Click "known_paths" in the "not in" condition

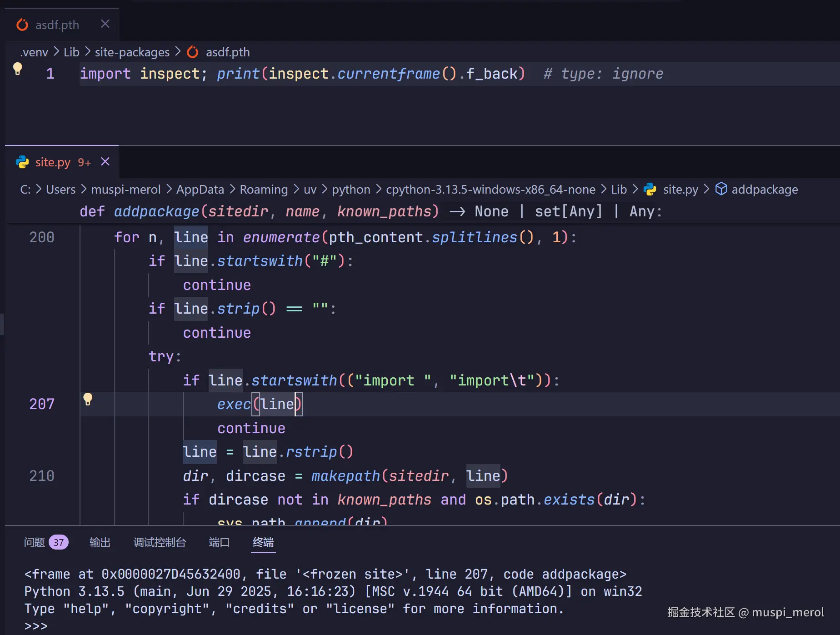point(384,500)
